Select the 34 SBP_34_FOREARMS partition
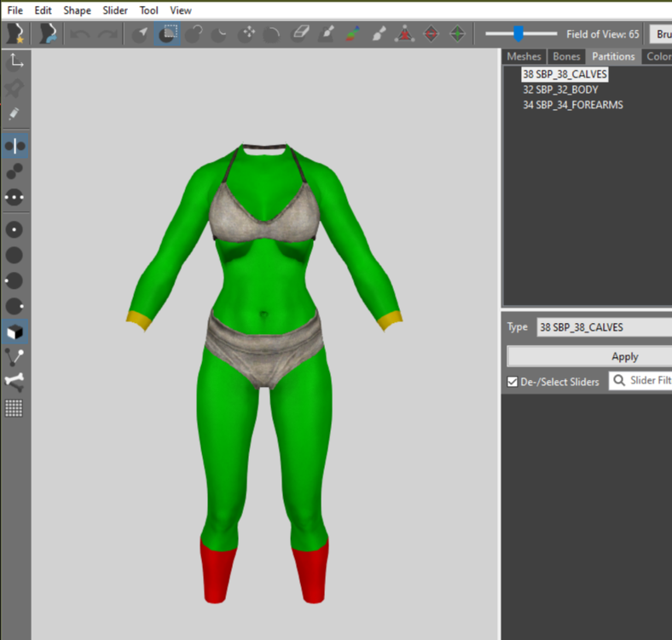Viewport: 672px width, 640px height. pyautogui.click(x=572, y=105)
